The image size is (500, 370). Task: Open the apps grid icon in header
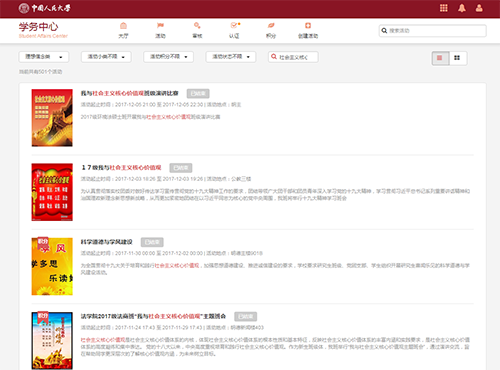coord(444,8)
